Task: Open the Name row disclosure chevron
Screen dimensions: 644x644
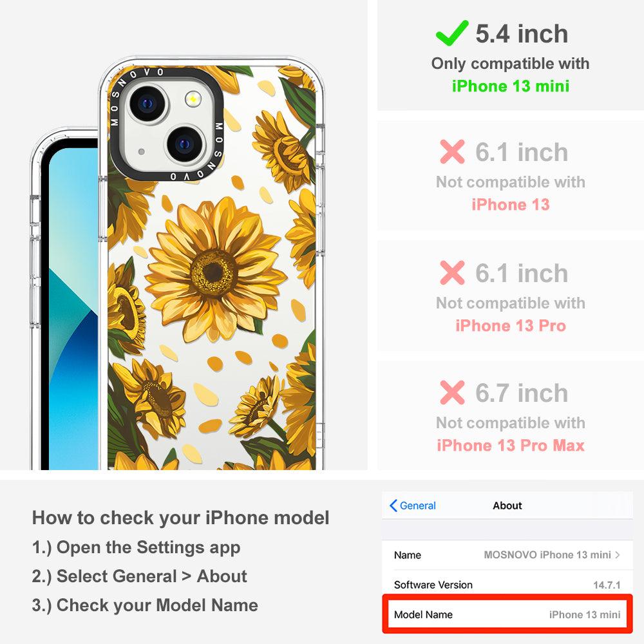Action: (x=618, y=555)
